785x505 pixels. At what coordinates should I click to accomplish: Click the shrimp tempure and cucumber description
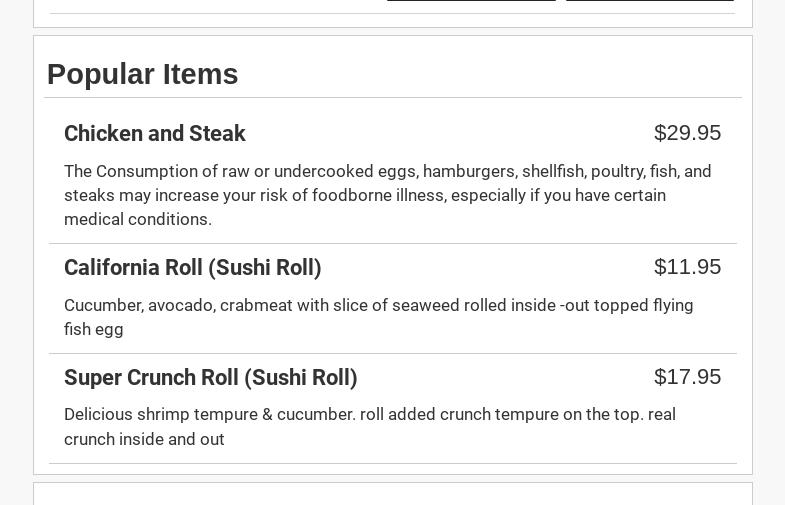(x=370, y=427)
